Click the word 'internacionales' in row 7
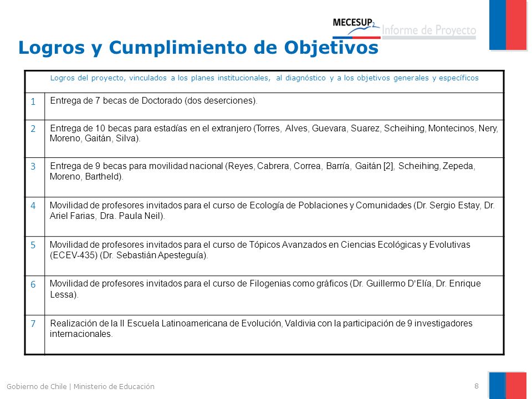The width and height of the screenshot is (532, 399). [81, 334]
